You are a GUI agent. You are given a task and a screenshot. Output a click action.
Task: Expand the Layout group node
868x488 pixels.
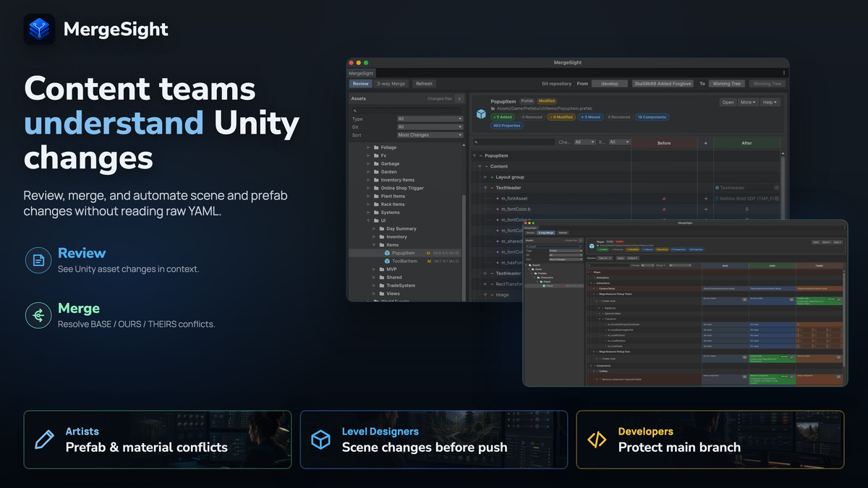pos(485,177)
